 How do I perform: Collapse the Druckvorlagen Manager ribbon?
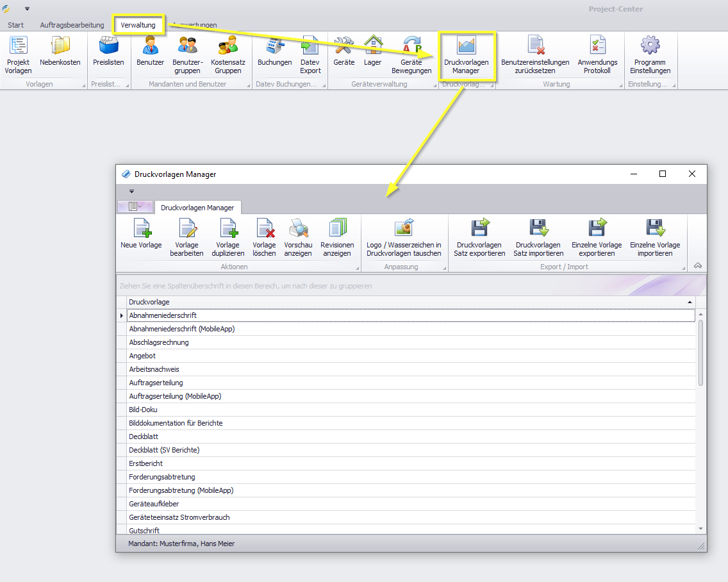click(698, 266)
